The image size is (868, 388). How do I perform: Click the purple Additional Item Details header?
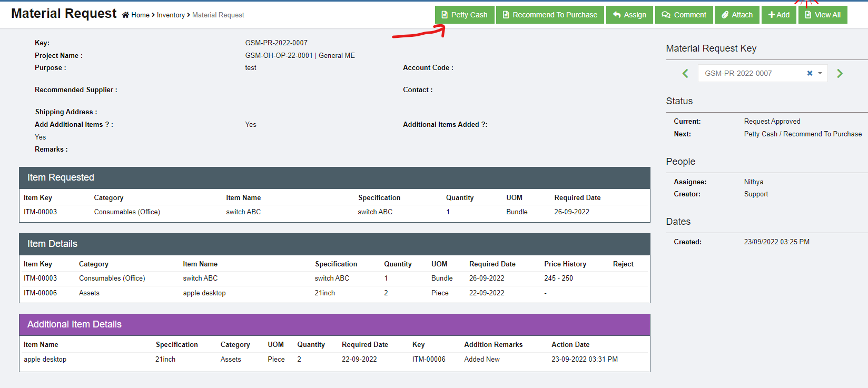334,325
